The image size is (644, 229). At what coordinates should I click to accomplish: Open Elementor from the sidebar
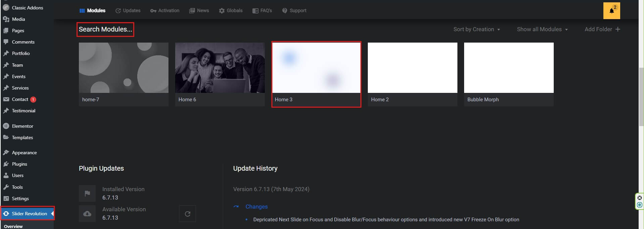click(x=22, y=126)
